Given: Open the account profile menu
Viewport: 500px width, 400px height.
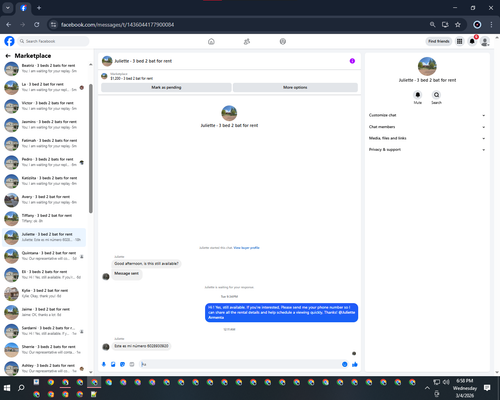Looking at the screenshot, I should coord(485,41).
